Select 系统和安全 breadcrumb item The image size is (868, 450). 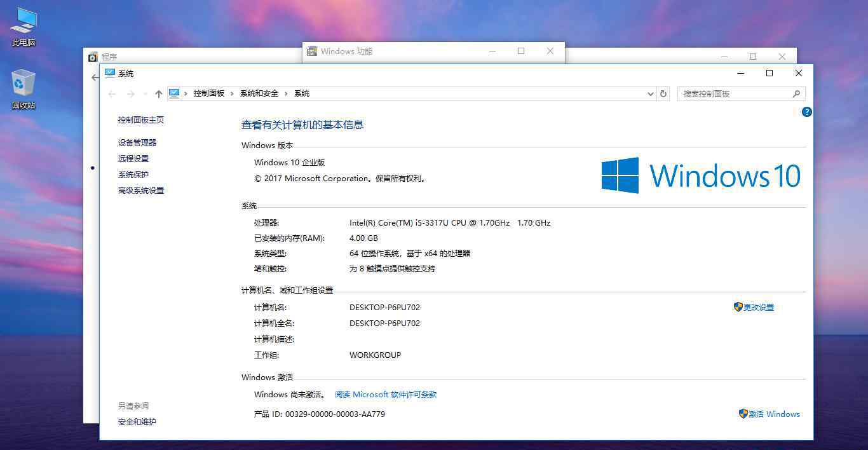click(x=259, y=93)
